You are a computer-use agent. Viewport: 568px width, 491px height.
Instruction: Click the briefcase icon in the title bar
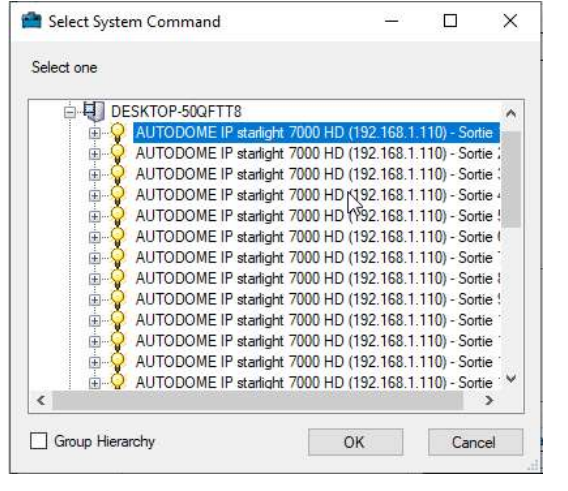click(x=32, y=21)
